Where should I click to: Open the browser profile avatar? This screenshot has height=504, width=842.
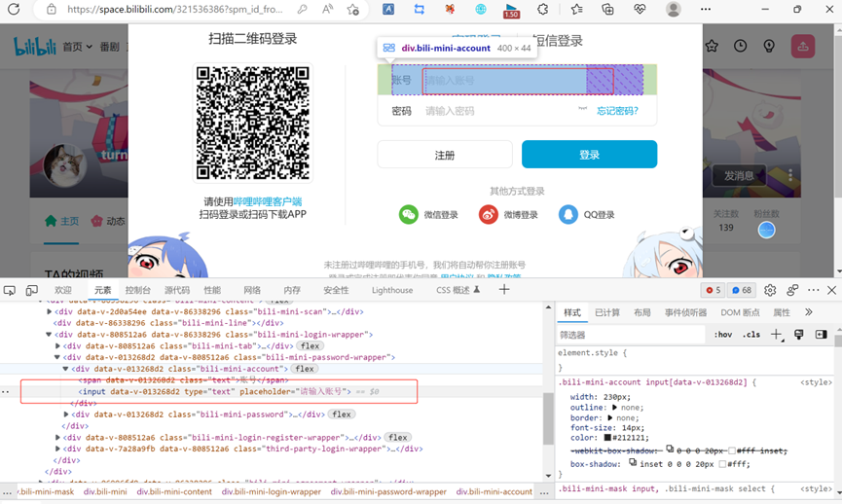(x=673, y=9)
